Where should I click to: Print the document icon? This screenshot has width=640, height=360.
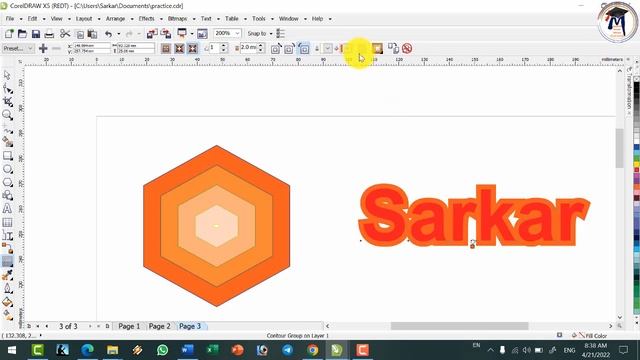[49, 33]
